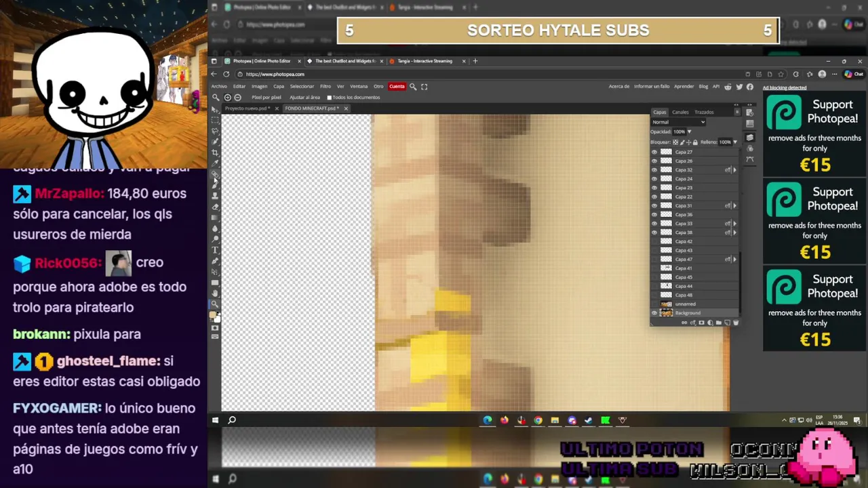868x488 pixels.
Task: Open the Seleccionar menu
Action: [302, 86]
